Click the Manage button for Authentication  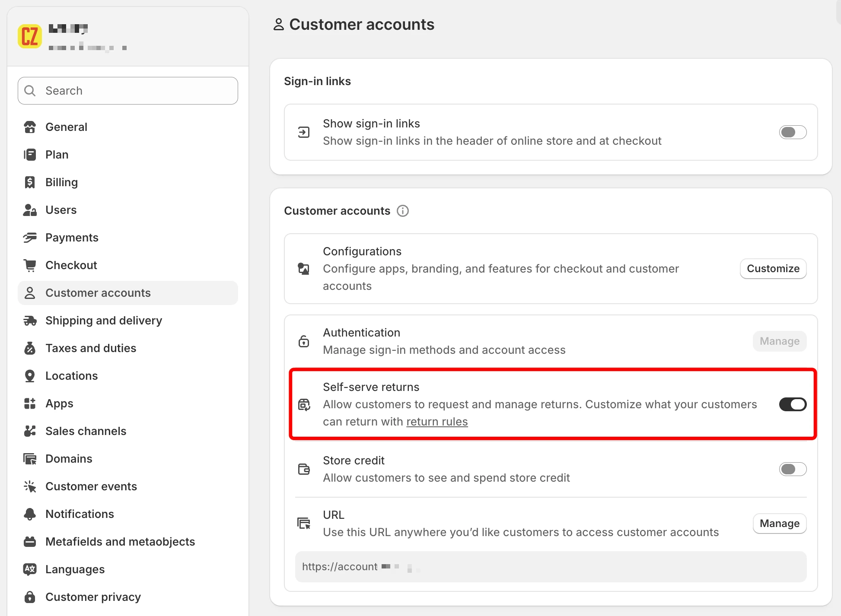pos(780,341)
